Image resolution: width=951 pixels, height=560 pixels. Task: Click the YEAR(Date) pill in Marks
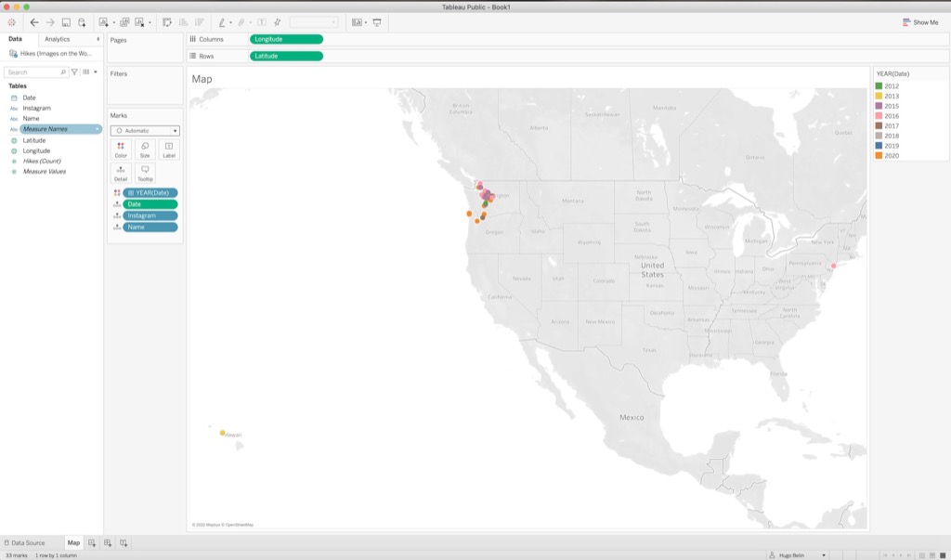[150, 191]
